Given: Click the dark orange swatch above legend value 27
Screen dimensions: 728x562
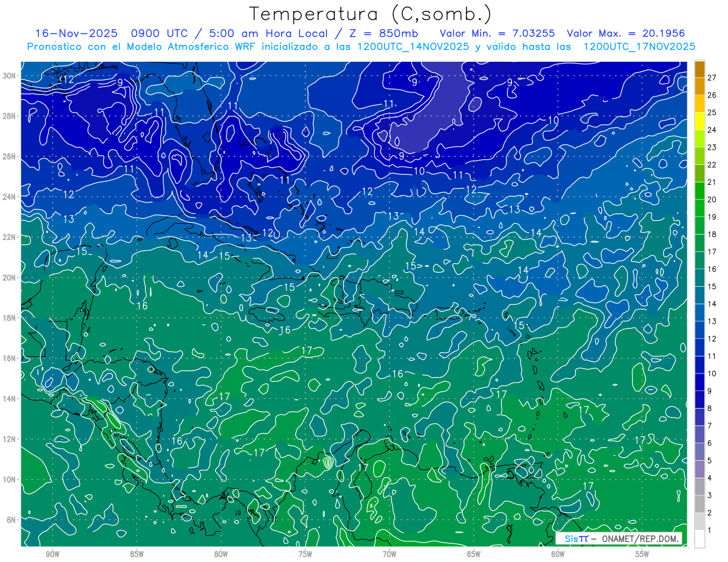Looking at the screenshot, I should [x=699, y=69].
